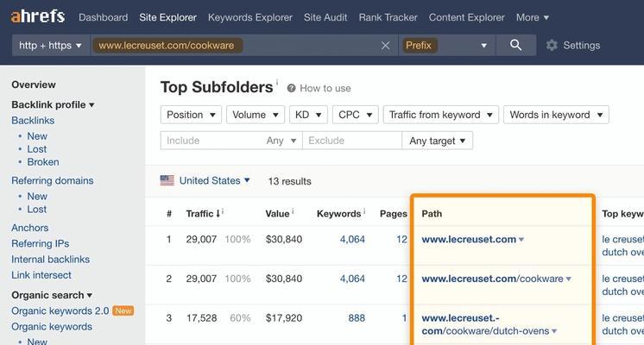Screen dimensions: 644x345
Task: Open the Position filter dropdown
Action: pos(191,115)
